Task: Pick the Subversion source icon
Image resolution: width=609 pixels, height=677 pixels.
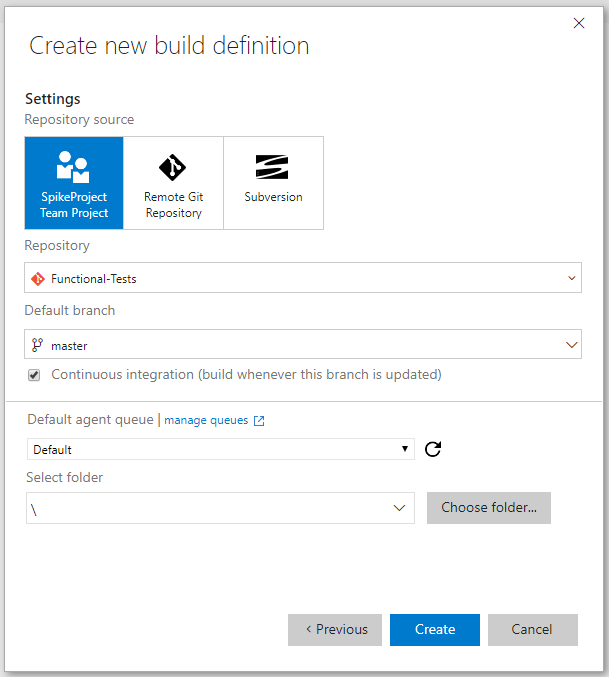Action: tap(273, 166)
